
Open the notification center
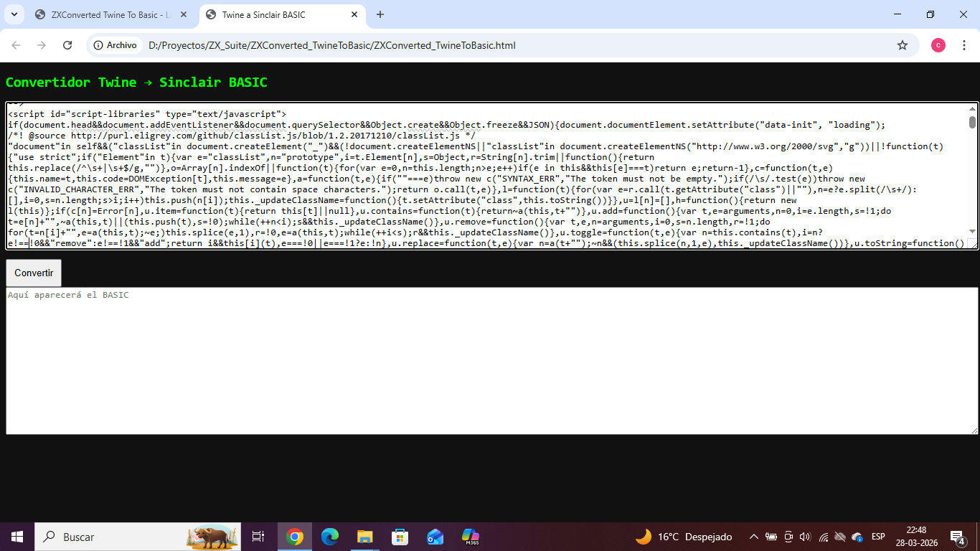coord(957,537)
